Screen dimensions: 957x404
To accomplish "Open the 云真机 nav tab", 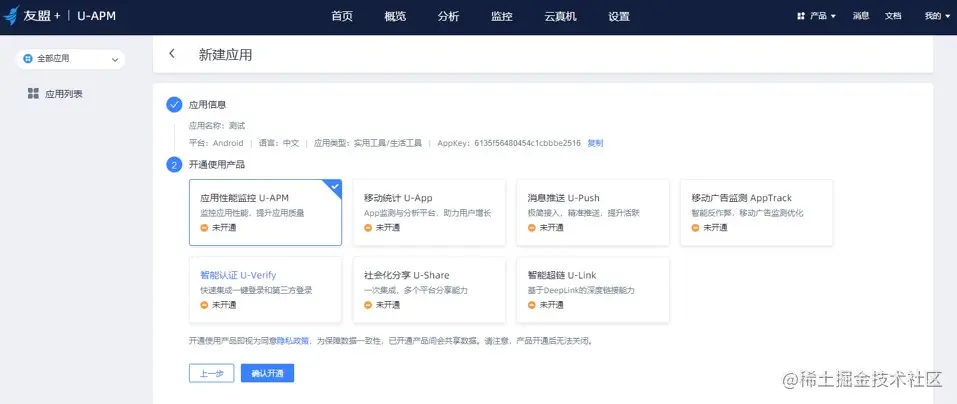I will coord(560,16).
